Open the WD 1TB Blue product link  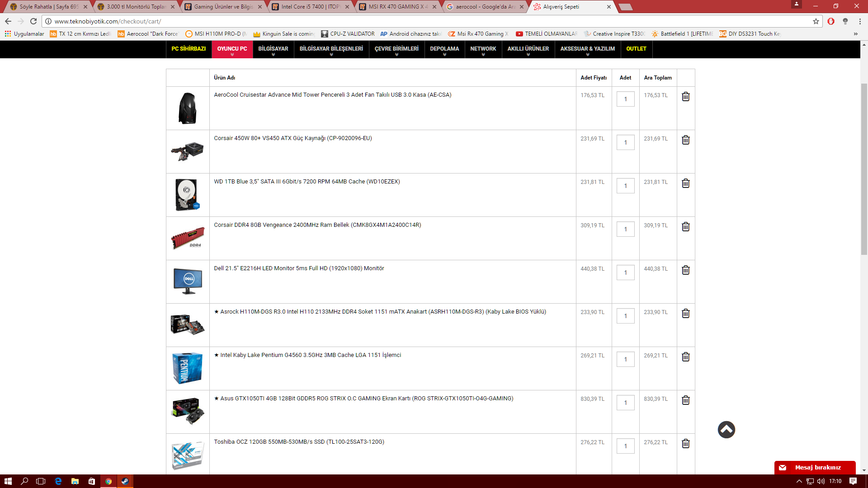click(307, 182)
